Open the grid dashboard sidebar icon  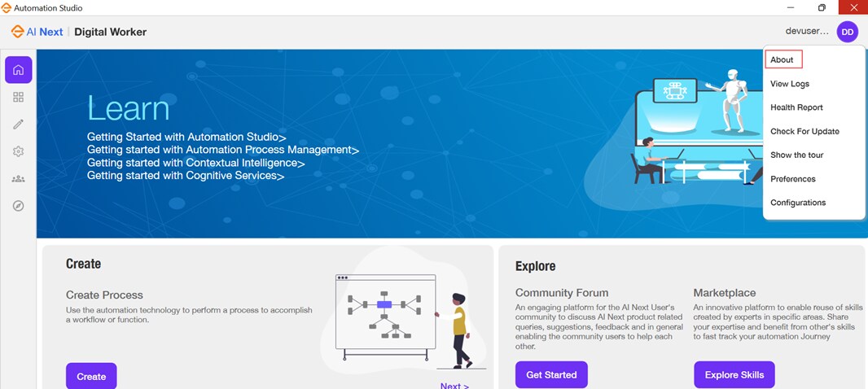tap(18, 98)
